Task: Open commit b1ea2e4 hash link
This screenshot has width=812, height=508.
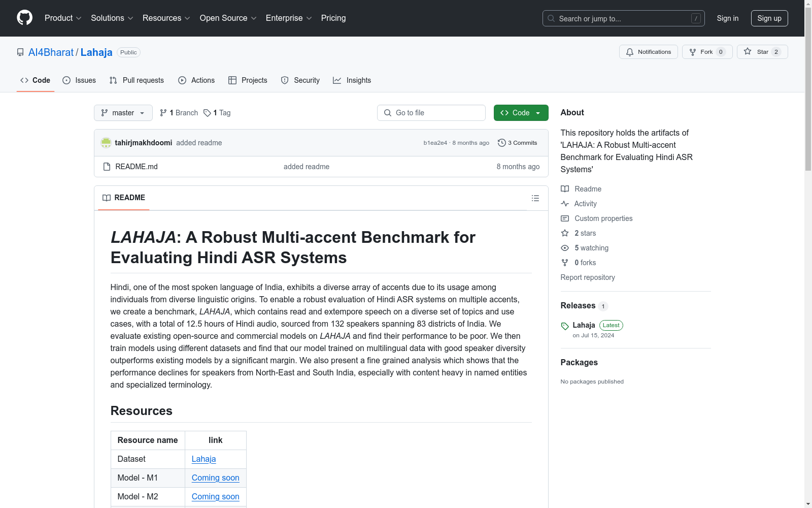Action: [435, 143]
